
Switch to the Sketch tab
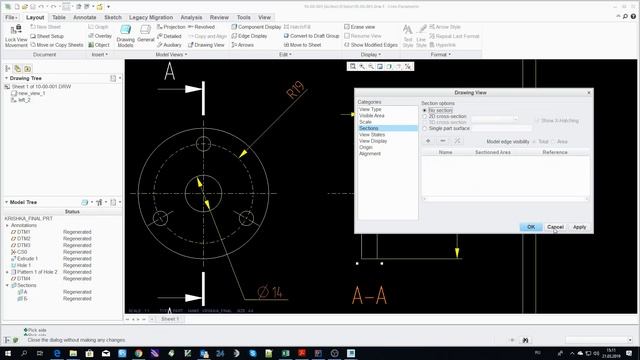113,18
